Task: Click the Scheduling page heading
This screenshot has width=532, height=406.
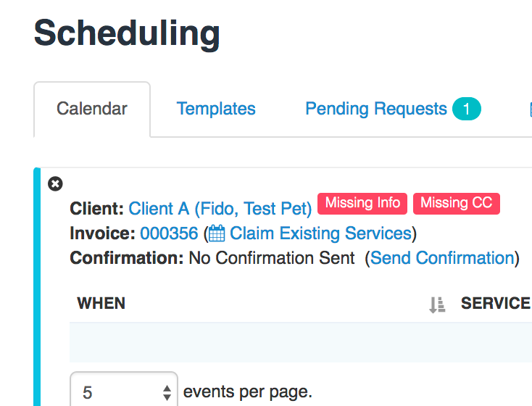Action: pos(127,33)
